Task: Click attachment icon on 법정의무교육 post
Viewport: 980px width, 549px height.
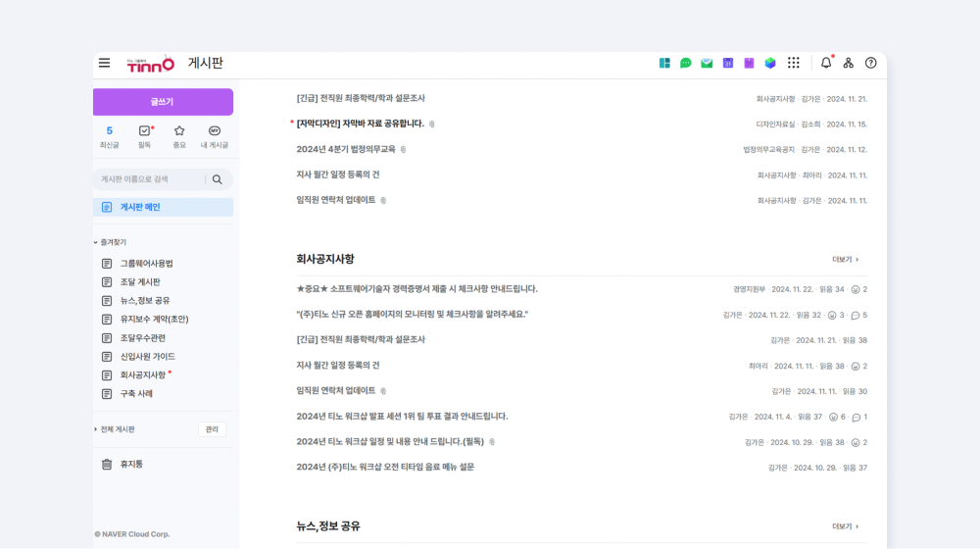Action: 403,149
